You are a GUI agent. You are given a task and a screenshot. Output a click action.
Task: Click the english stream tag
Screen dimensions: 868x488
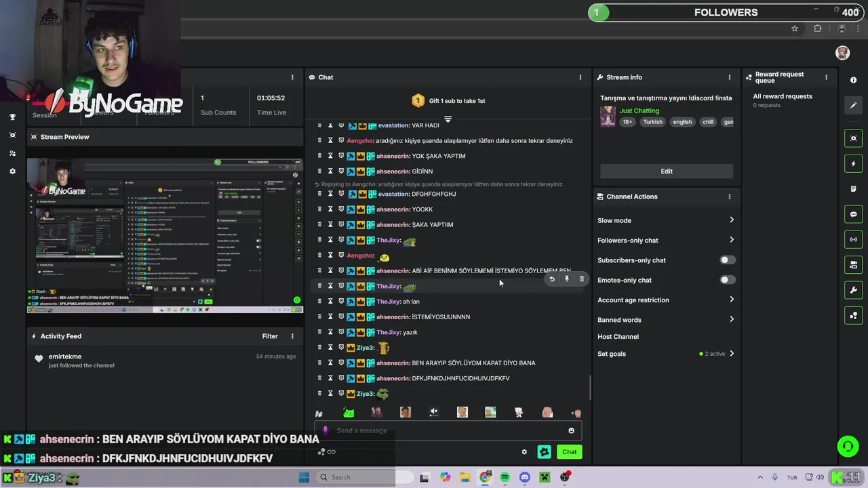pos(682,122)
